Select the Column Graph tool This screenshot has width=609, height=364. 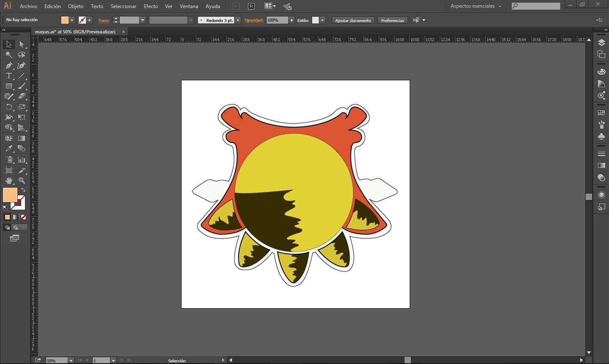[22, 159]
